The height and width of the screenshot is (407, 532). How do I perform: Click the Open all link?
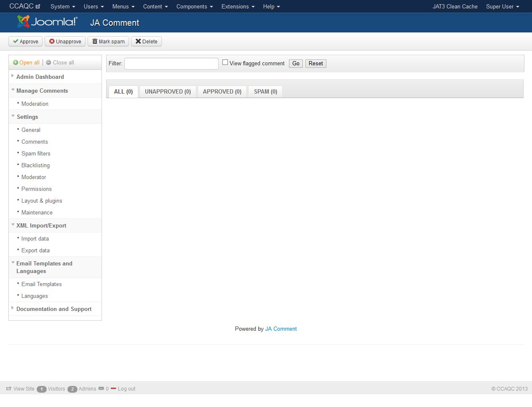pos(29,62)
